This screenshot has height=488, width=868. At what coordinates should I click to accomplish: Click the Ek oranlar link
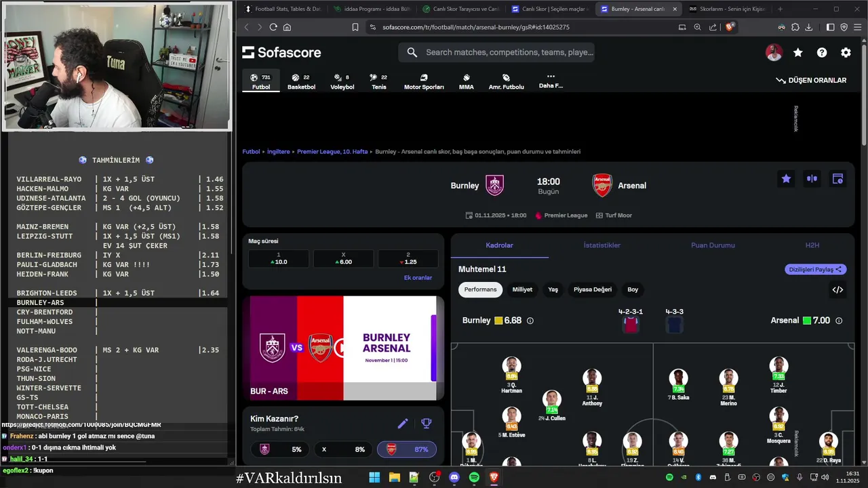418,278
